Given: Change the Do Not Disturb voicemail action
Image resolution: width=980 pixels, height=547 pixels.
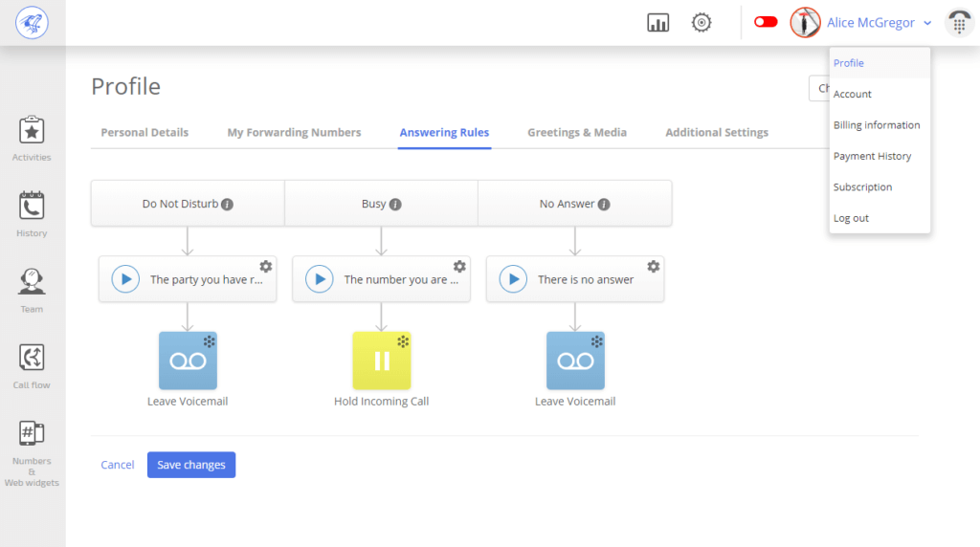Looking at the screenshot, I should [188, 361].
